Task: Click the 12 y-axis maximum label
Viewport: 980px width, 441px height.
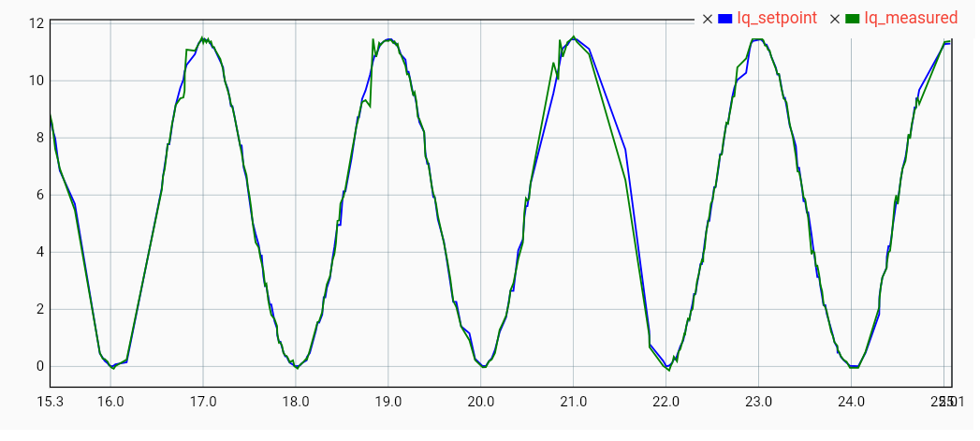Action: click(37, 22)
